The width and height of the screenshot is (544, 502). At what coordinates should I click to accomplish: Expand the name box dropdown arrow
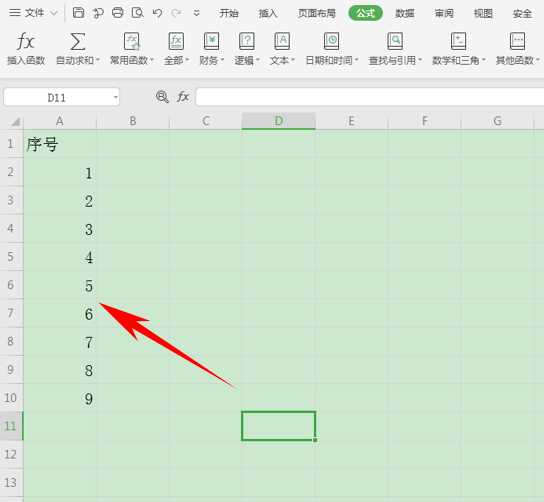coord(116,97)
